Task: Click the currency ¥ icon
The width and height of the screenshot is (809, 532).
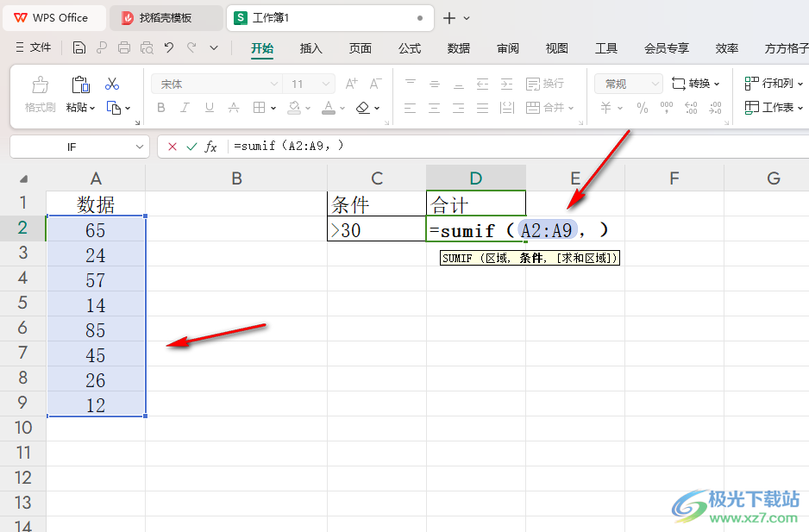Action: (605, 108)
